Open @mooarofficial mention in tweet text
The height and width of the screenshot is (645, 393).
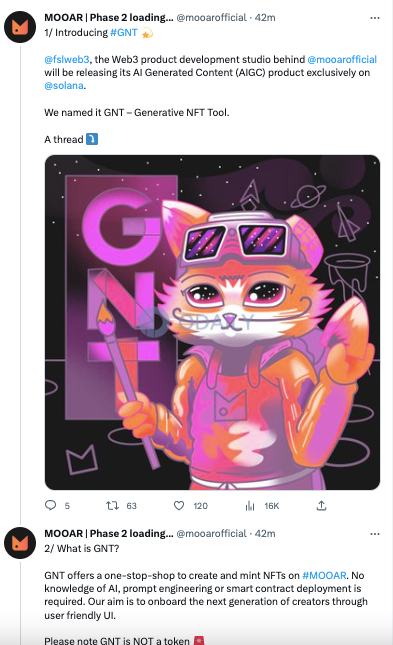tap(342, 59)
